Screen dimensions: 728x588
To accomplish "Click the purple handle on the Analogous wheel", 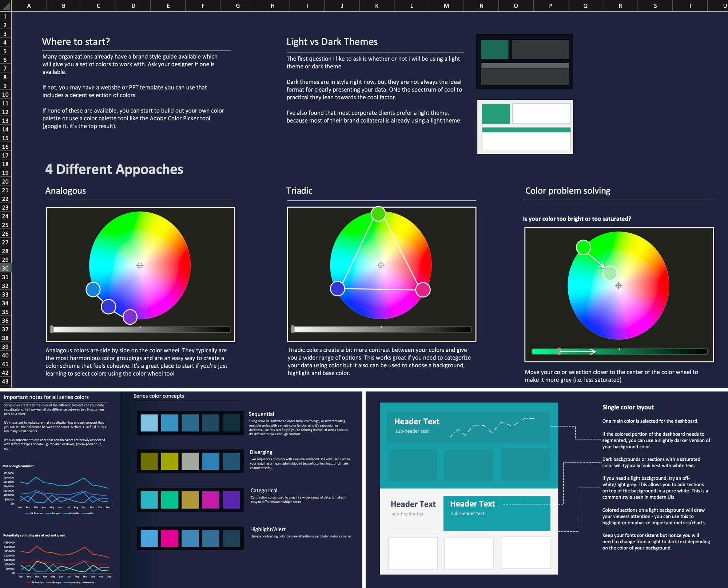I will pyautogui.click(x=130, y=316).
